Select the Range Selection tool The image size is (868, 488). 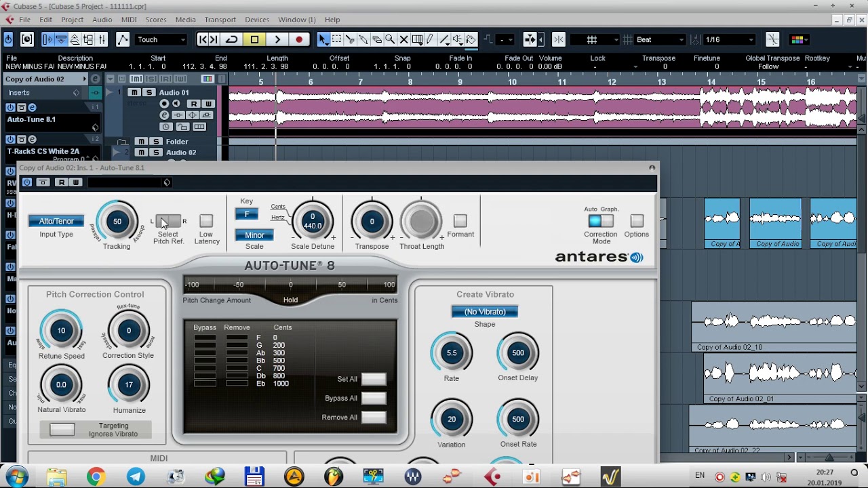pos(336,39)
